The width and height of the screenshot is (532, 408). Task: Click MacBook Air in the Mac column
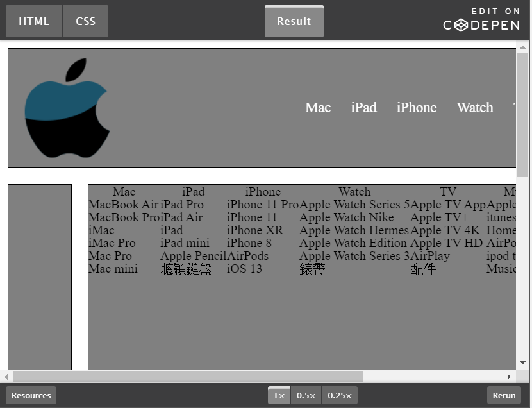(124, 205)
